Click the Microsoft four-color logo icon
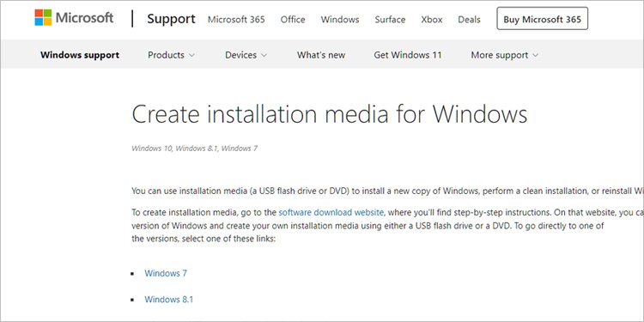The image size is (644, 322). [43, 18]
